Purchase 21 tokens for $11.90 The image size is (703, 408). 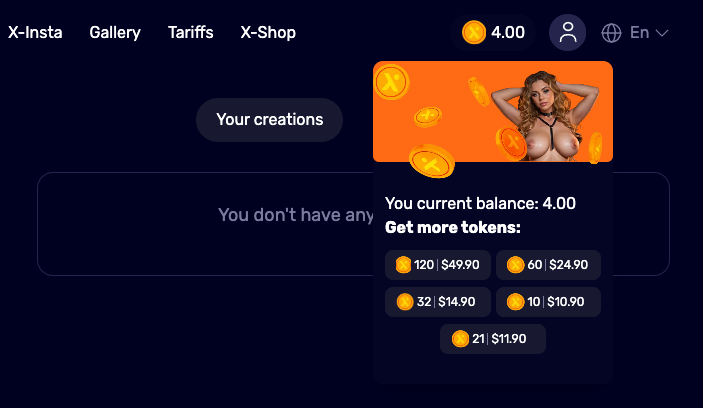pos(493,339)
